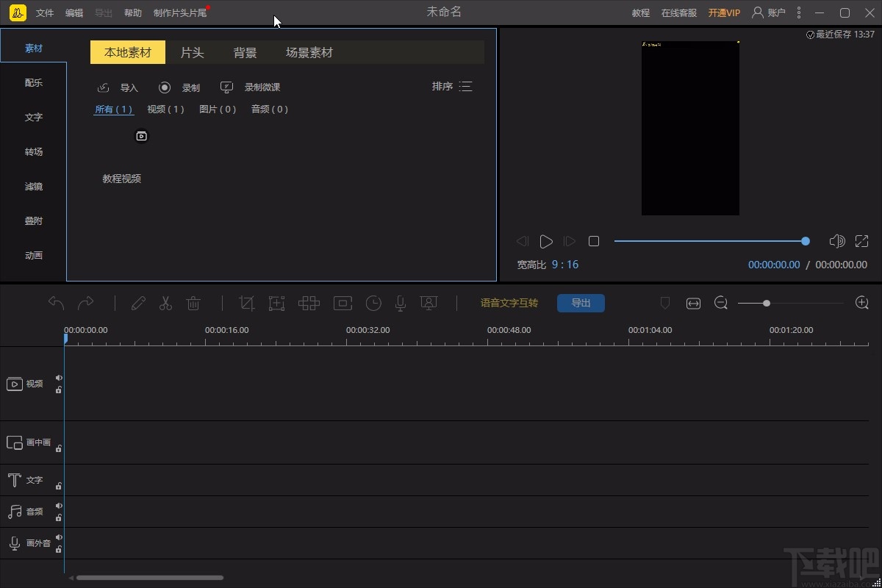Lock the 画外音 track
The height and width of the screenshot is (588, 882).
tap(59, 549)
